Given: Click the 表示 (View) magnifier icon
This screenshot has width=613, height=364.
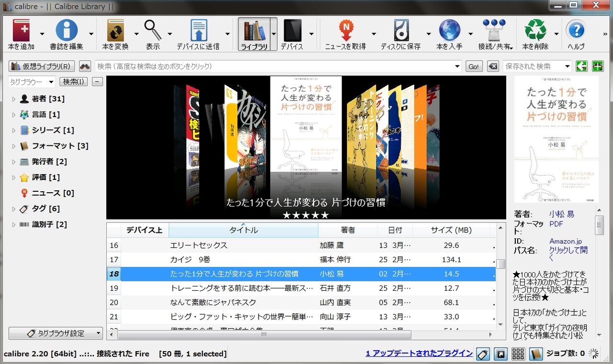Looking at the screenshot, I should tap(153, 30).
